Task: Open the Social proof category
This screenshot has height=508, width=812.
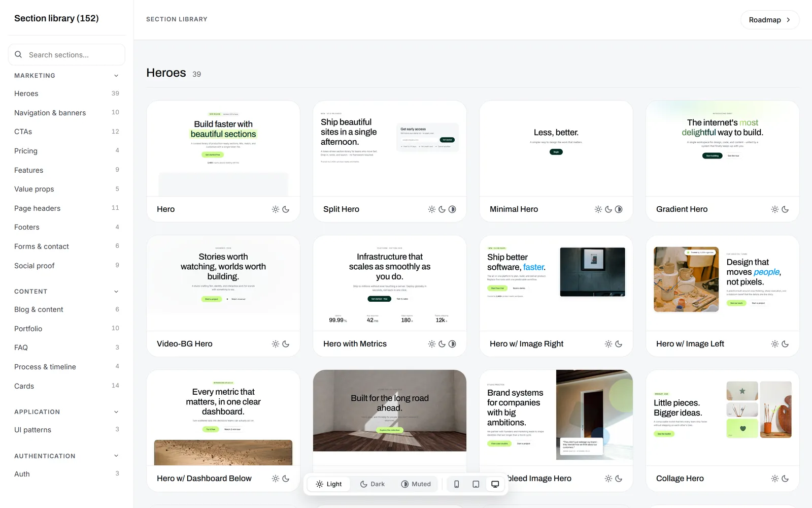Action: [66, 266]
